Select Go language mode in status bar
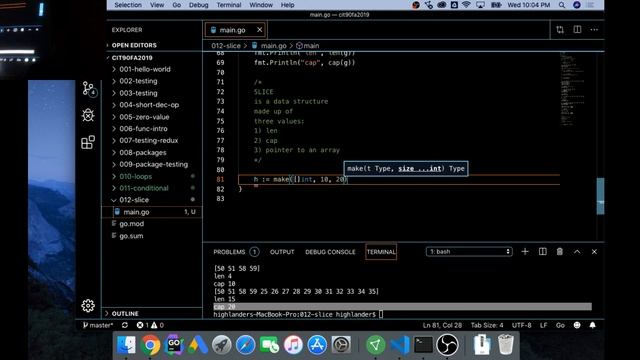The image size is (640, 360). pyautogui.click(x=560, y=325)
